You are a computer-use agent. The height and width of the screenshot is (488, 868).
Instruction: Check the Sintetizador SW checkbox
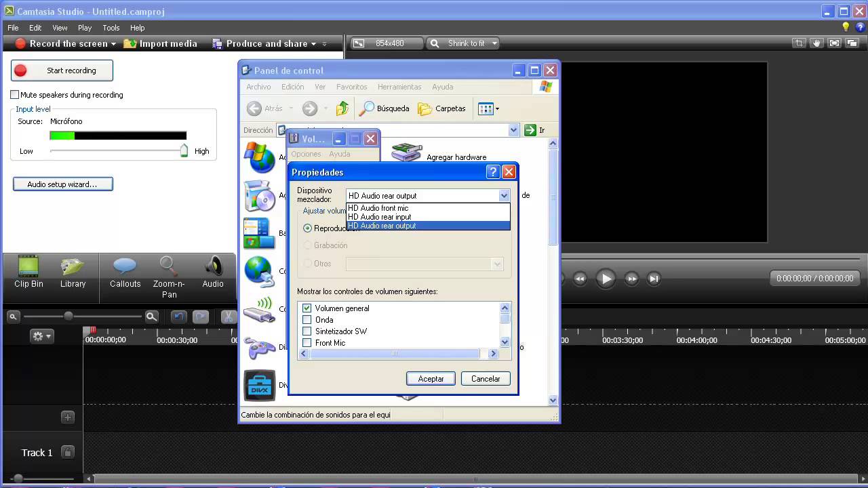307,331
